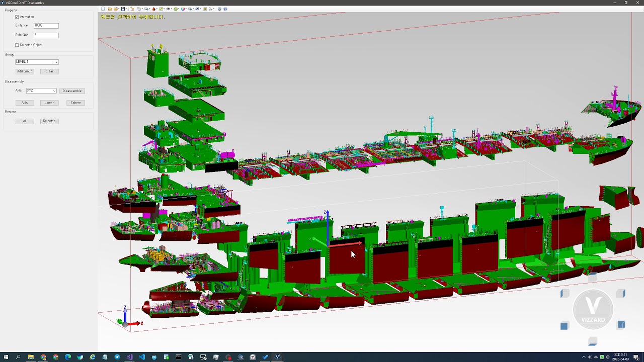Open the color wheel toolbar icon

183,9
